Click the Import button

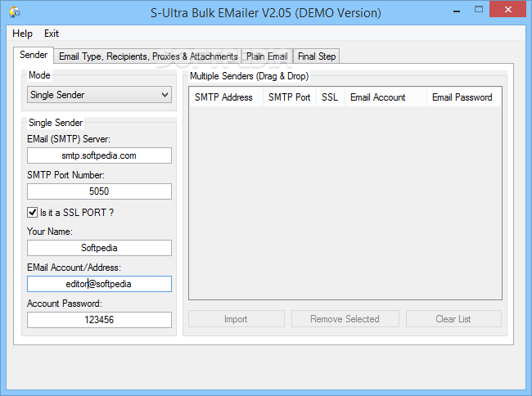(x=237, y=319)
